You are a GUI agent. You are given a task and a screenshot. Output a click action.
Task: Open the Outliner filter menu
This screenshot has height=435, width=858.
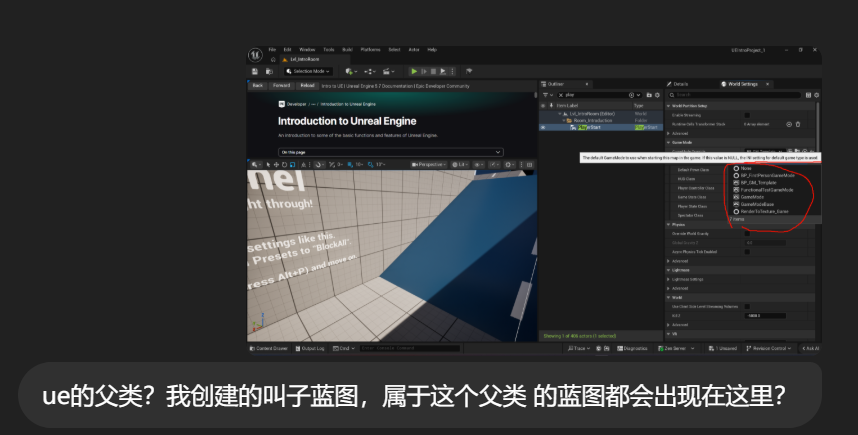click(547, 95)
